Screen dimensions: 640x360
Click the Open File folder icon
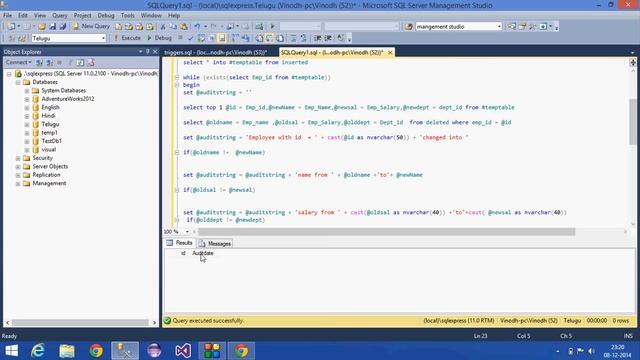click(x=42, y=27)
